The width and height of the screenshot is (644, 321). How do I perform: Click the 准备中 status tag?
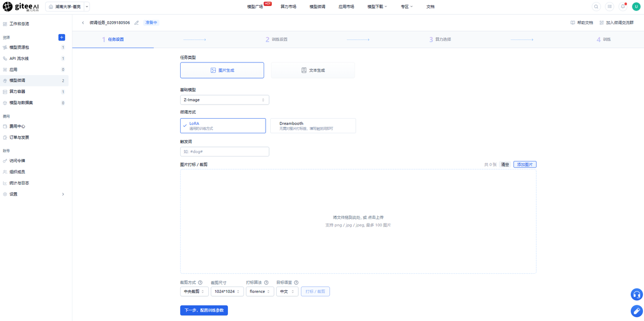coord(151,23)
